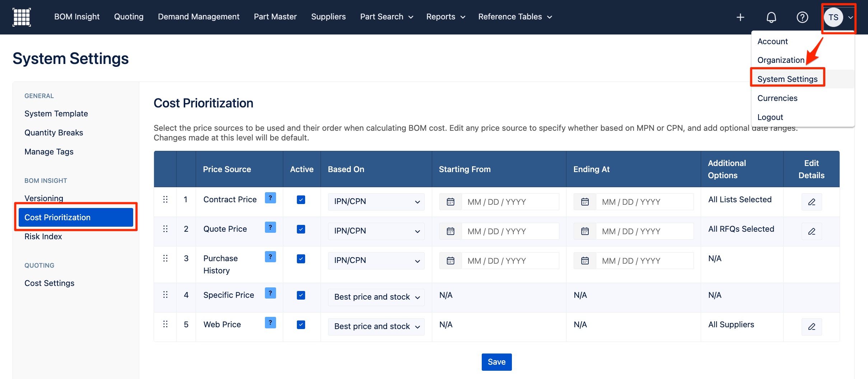This screenshot has height=379, width=868.
Task: Toggle the user menu chevron beside TS
Action: click(x=850, y=17)
